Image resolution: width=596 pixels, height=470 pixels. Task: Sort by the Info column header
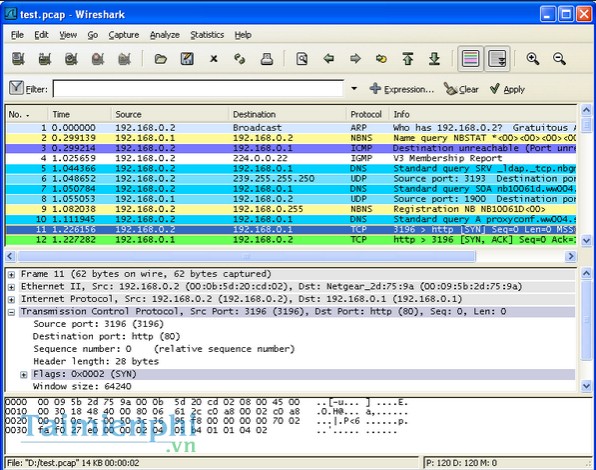482,114
